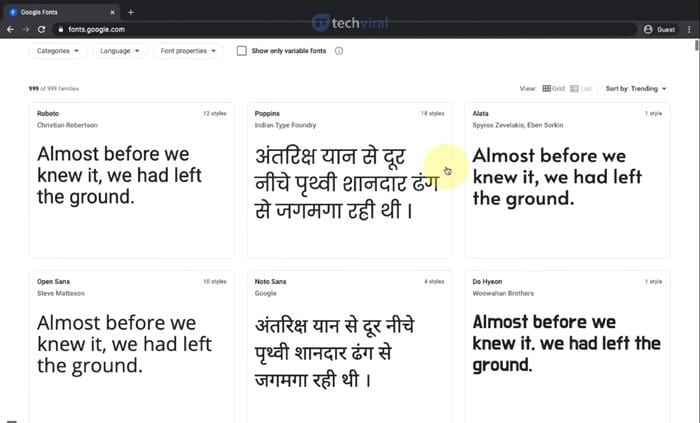Open the Poppins font card
Image resolution: width=700 pixels, height=423 pixels.
pos(350,180)
